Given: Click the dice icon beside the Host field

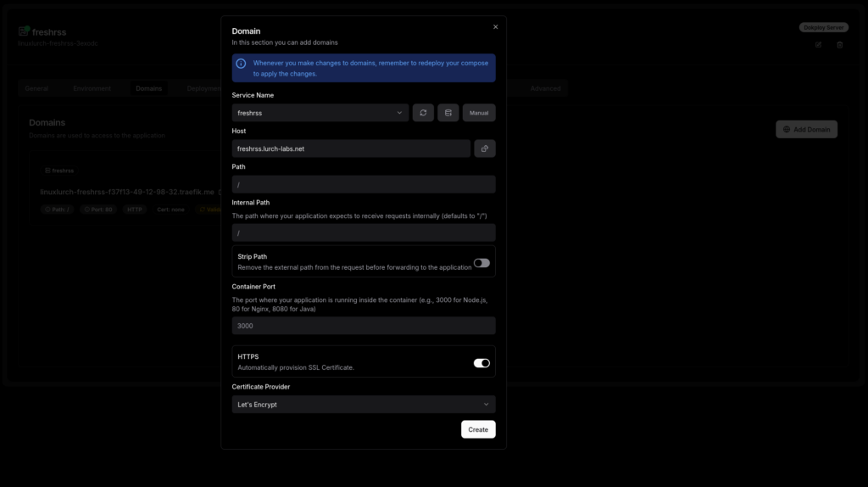Looking at the screenshot, I should click(485, 148).
